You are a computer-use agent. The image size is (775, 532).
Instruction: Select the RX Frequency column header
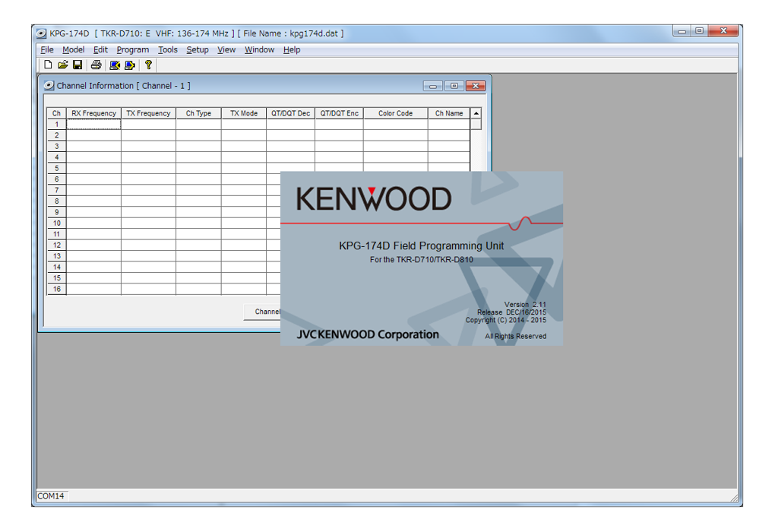point(93,112)
